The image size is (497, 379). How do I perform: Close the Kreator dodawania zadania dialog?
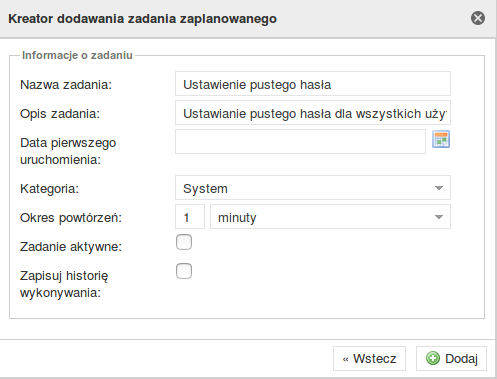[478, 18]
